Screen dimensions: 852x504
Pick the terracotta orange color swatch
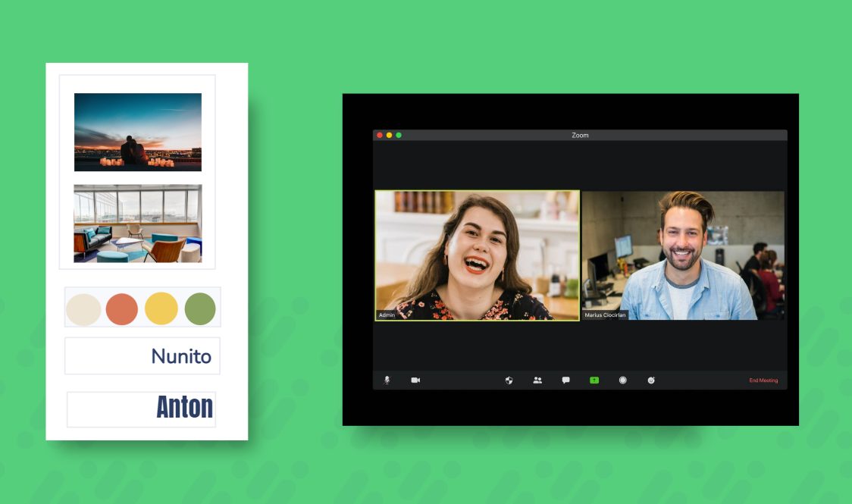pyautogui.click(x=122, y=309)
